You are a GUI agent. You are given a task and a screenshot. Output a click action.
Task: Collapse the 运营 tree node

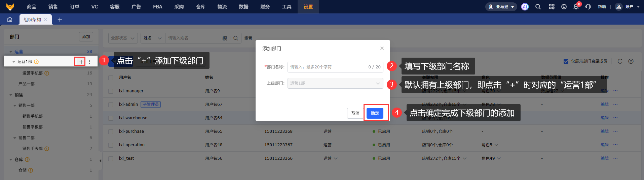pos(11,52)
